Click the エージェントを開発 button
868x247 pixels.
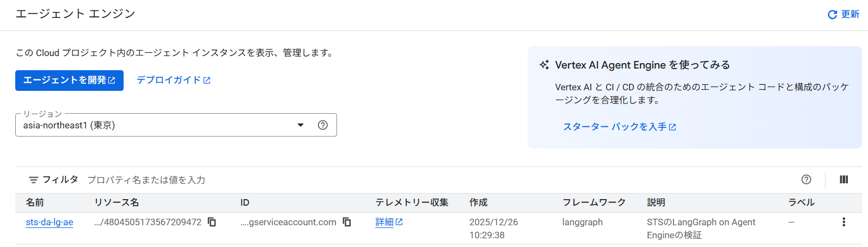point(69,81)
